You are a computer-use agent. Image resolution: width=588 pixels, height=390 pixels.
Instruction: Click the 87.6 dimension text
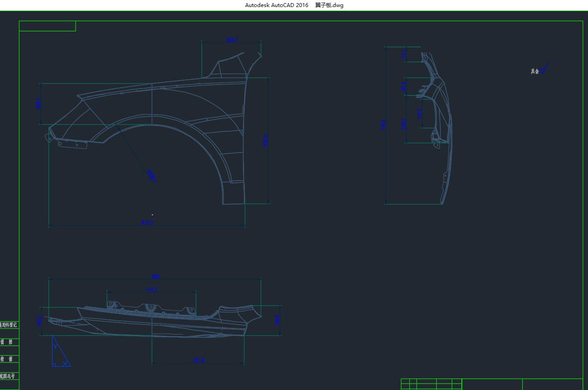tap(404, 86)
